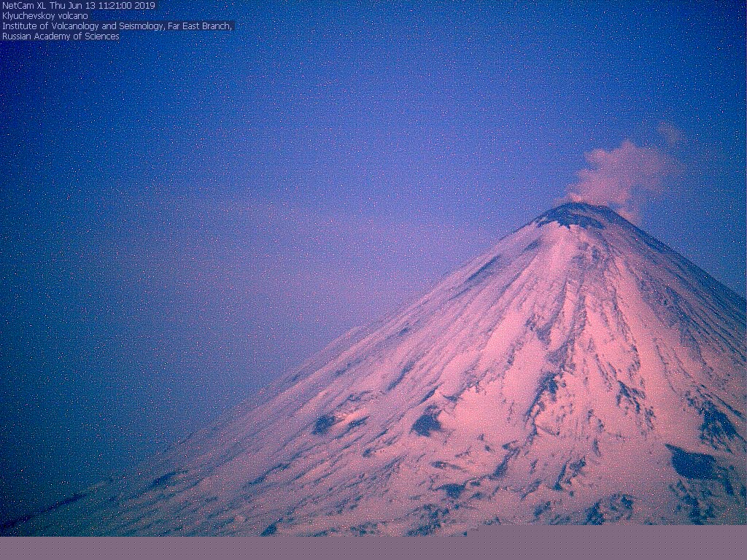Click the NetCam XL timestamp text
The width and height of the screenshot is (747, 560).
pos(79,6)
